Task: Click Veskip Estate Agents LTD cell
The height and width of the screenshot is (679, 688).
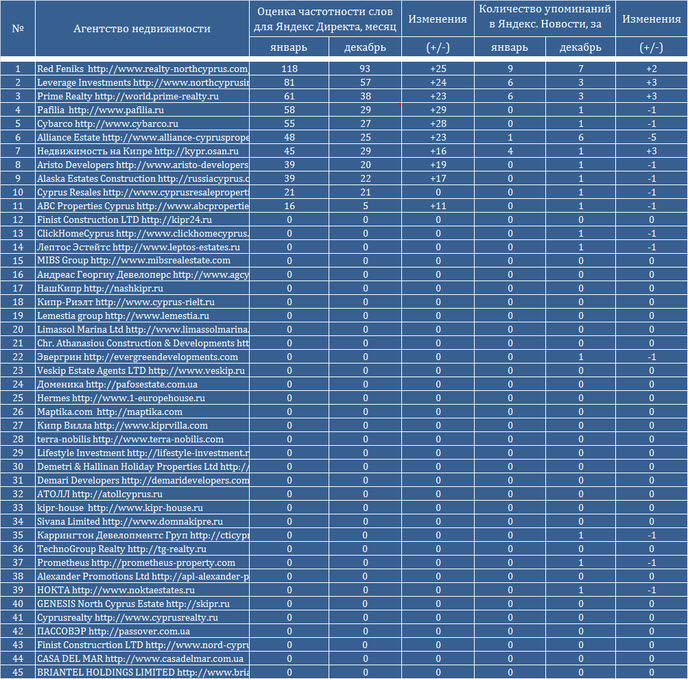Action: tap(142, 370)
